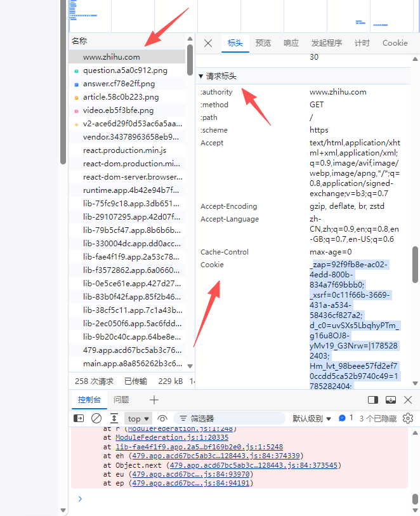
Task: Open the 发起程序 tab
Action: coord(327,43)
